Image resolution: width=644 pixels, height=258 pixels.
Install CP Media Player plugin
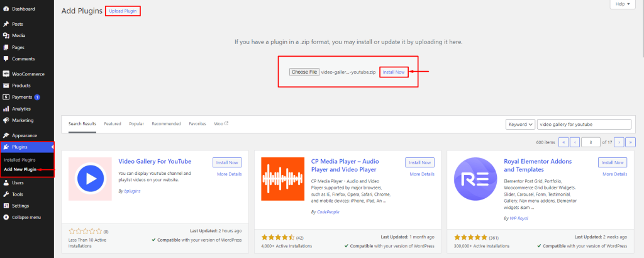point(419,162)
